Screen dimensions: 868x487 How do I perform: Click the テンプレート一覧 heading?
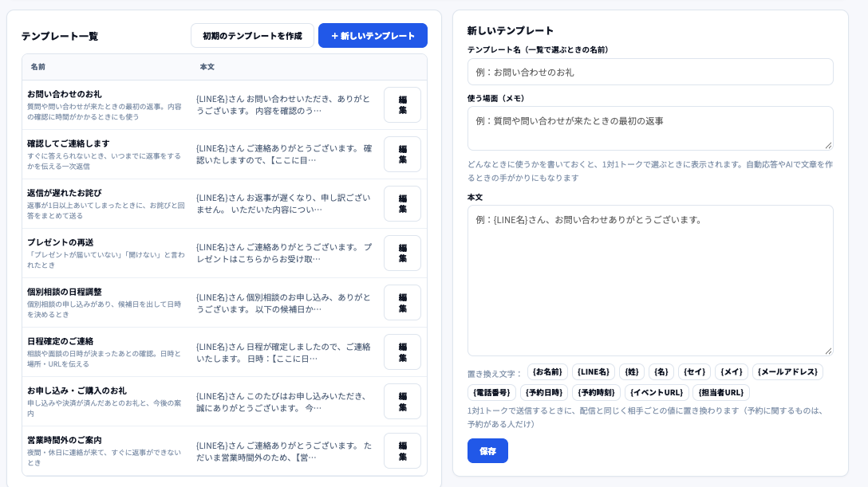coord(60,36)
